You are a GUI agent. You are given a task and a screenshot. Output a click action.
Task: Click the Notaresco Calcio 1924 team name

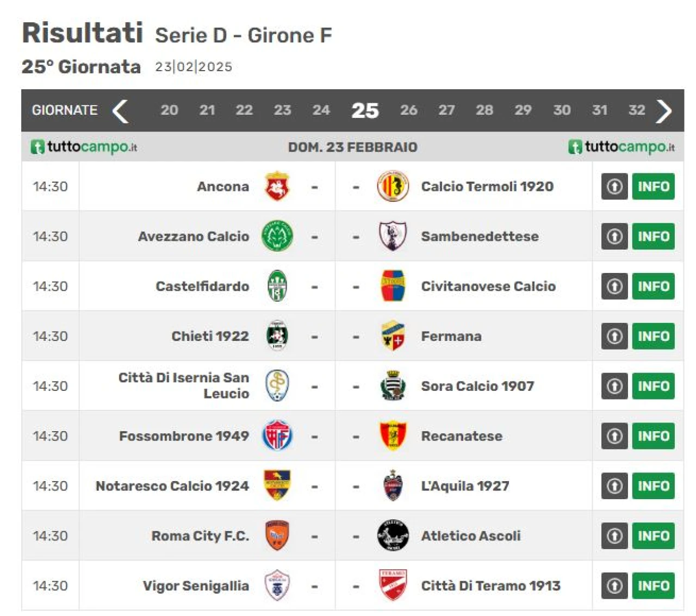point(172,486)
